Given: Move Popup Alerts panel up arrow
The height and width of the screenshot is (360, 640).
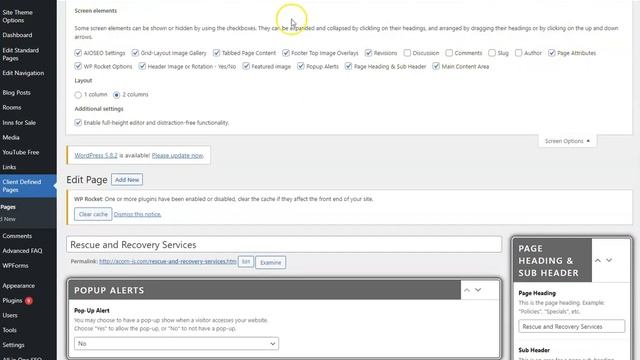Looking at the screenshot, I should (467, 290).
